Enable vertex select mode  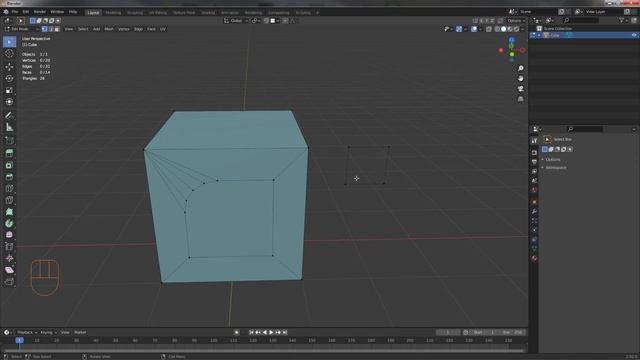[44, 29]
